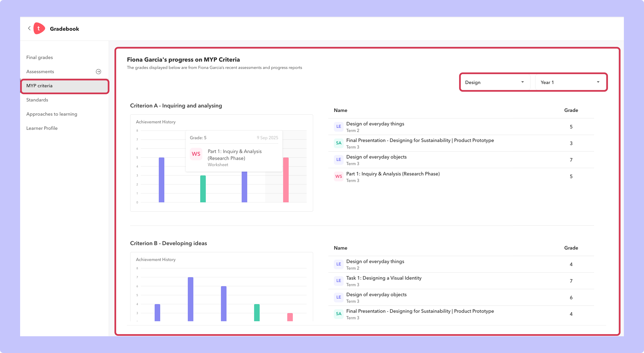The image size is (644, 353).
Task: Open Final grades in the sidebar
Action: 40,57
